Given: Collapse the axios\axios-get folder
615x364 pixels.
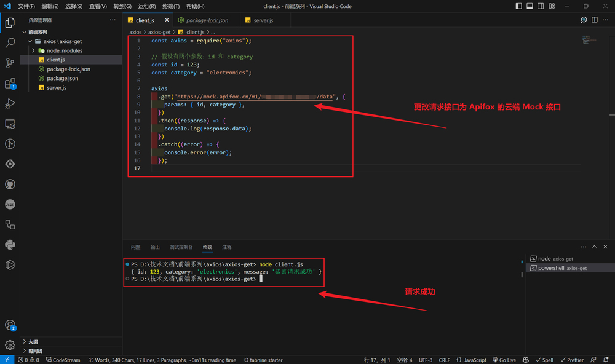Looking at the screenshot, I should [x=30, y=41].
